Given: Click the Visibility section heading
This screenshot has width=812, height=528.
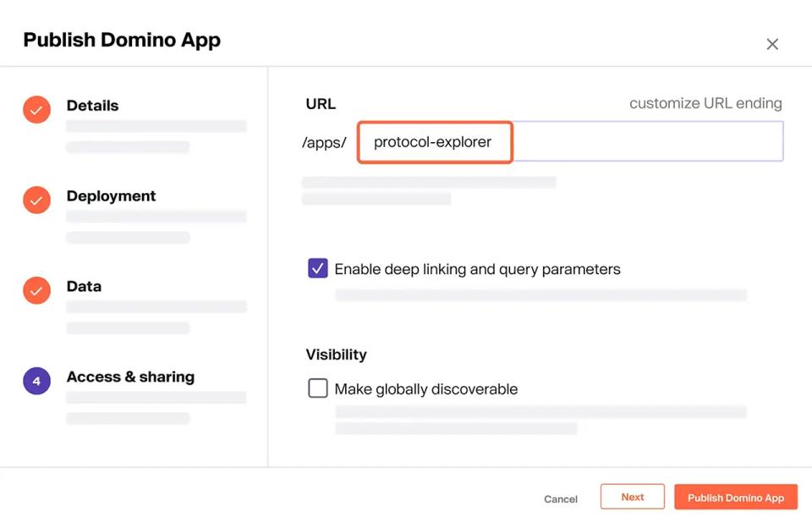Looking at the screenshot, I should pos(336,355).
